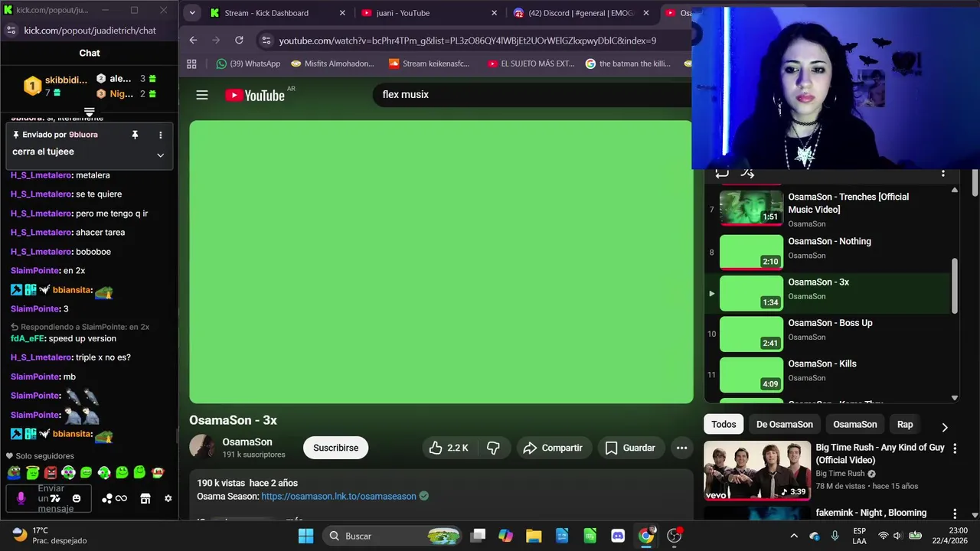980x551 pixels.
Task: Unpin the pinned message from 9bluora
Action: [135, 135]
